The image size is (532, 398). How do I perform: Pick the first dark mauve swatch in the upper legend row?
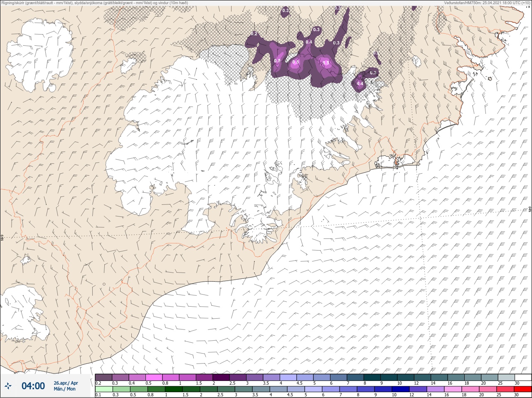coord(103,377)
